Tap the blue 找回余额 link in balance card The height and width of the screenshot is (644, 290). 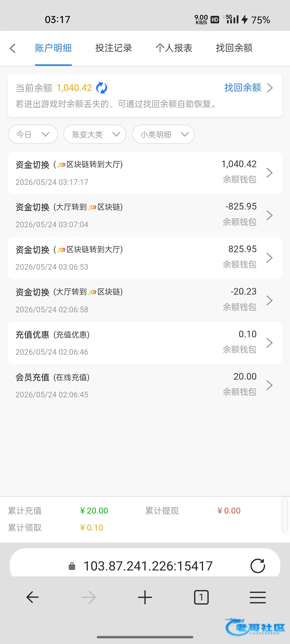pos(243,87)
